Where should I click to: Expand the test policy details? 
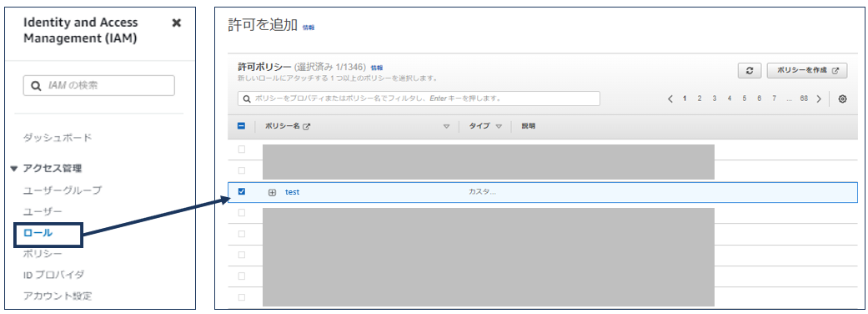[272, 193]
